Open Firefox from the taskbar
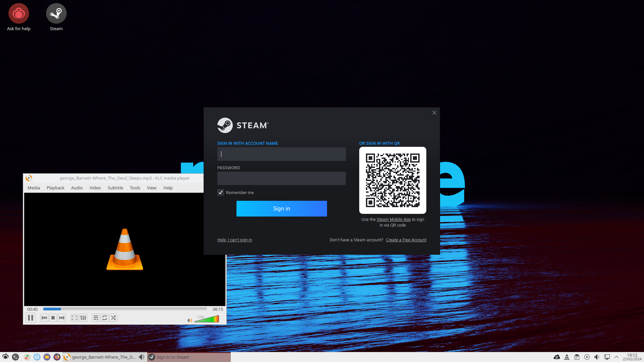Viewport: 644px width, 362px height. pyautogui.click(x=57, y=357)
